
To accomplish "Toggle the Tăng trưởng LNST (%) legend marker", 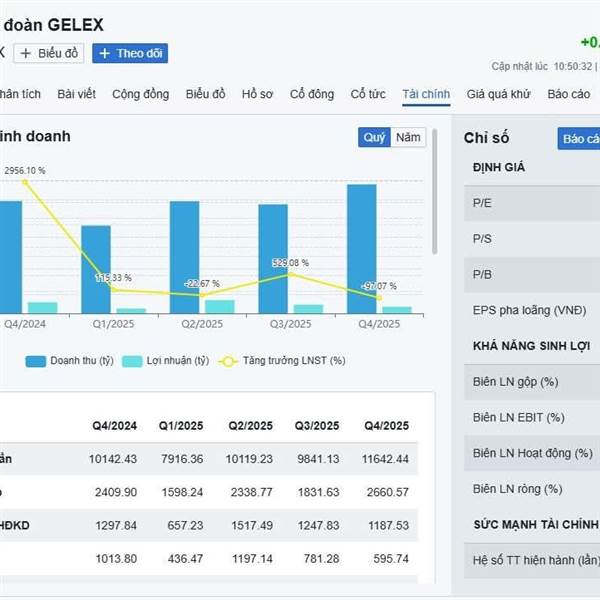I will [x=228, y=361].
